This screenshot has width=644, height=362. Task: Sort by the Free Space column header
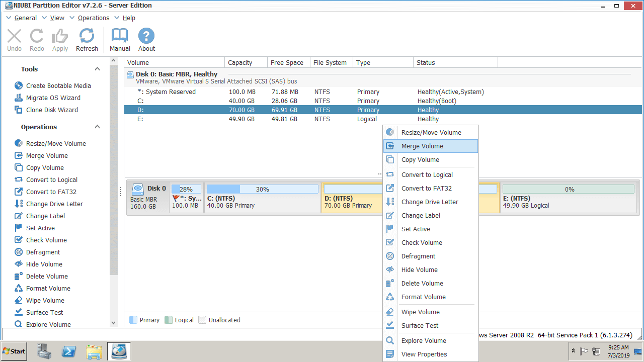287,63
